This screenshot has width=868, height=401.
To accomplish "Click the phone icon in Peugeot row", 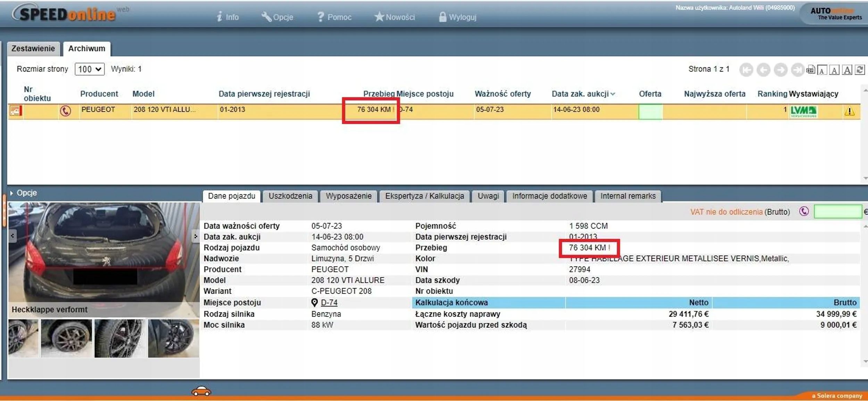I will point(65,111).
